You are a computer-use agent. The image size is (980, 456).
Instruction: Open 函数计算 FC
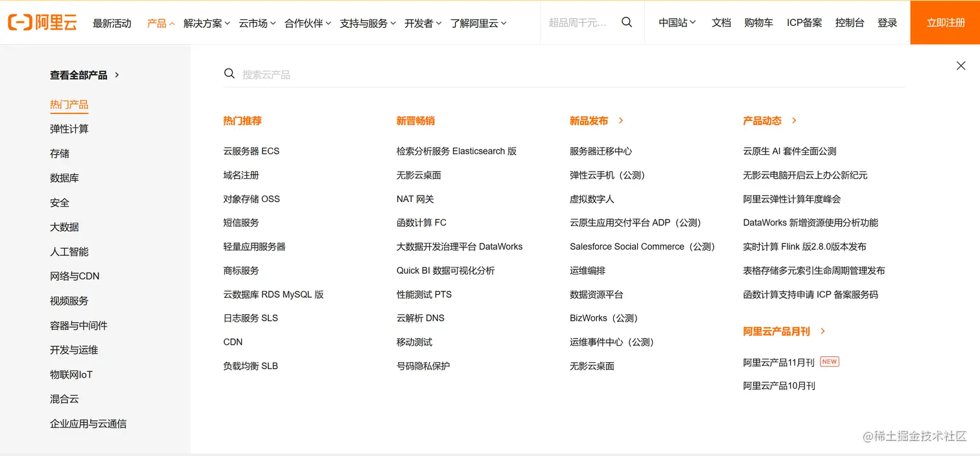(421, 222)
